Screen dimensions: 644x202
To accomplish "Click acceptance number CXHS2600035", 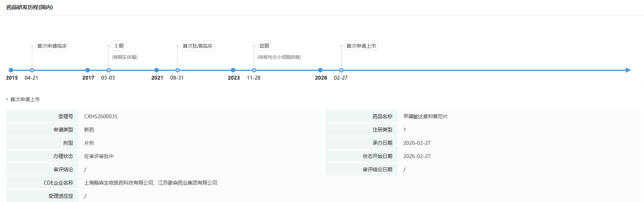I will pos(101,116).
